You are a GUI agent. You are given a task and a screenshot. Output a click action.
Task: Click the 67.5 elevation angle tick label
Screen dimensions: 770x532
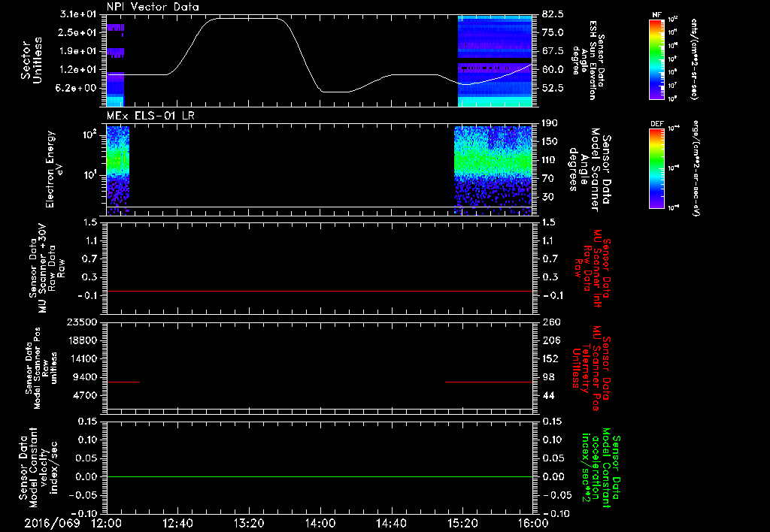pos(553,51)
